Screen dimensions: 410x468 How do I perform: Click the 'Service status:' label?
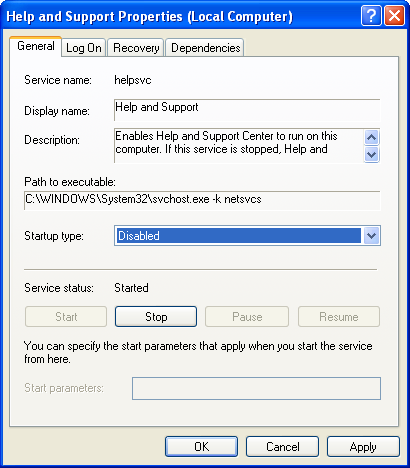pyautogui.click(x=59, y=288)
